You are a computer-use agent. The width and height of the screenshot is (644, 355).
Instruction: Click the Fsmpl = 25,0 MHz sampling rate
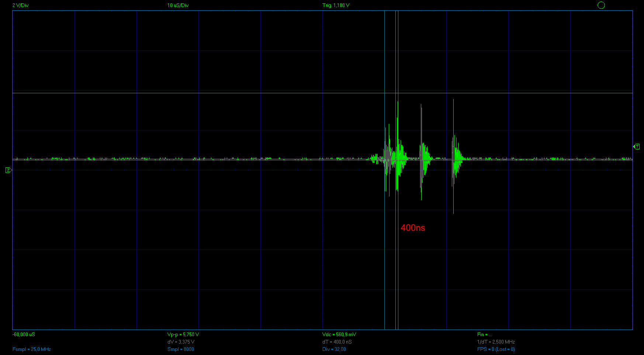click(x=31, y=349)
